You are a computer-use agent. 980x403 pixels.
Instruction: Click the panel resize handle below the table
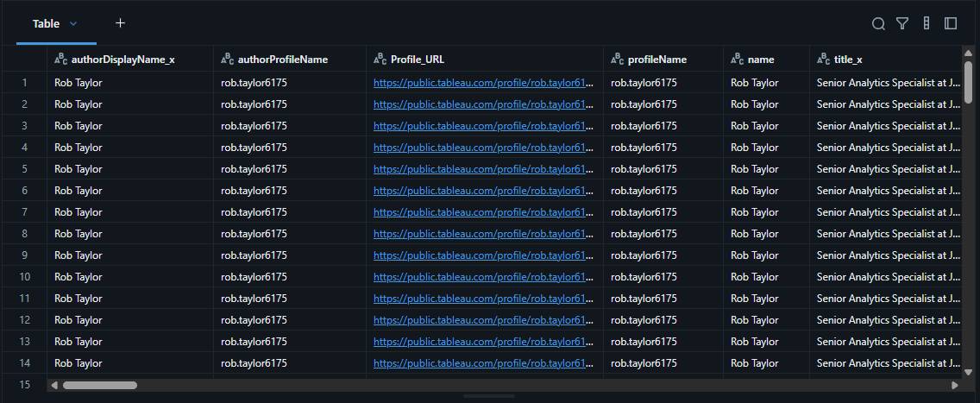489,396
